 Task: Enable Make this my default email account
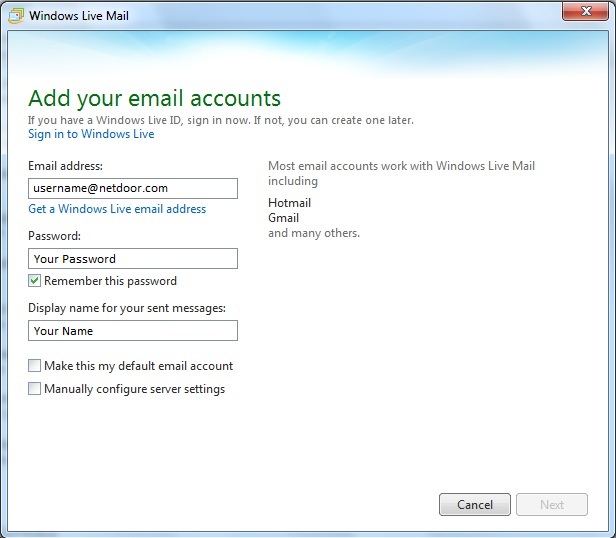pyautogui.click(x=35, y=366)
